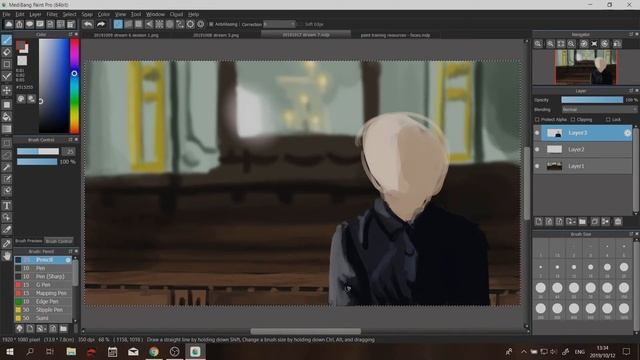Click the add brush icon under the brush list
The image size is (640, 360).
click(30, 329)
